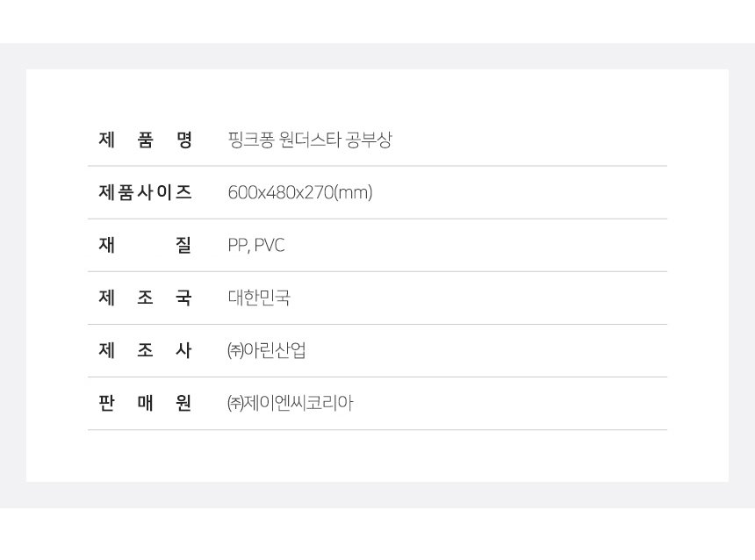Select the size text 600x480x270(mm)
This screenshot has width=755, height=560.
[300, 192]
